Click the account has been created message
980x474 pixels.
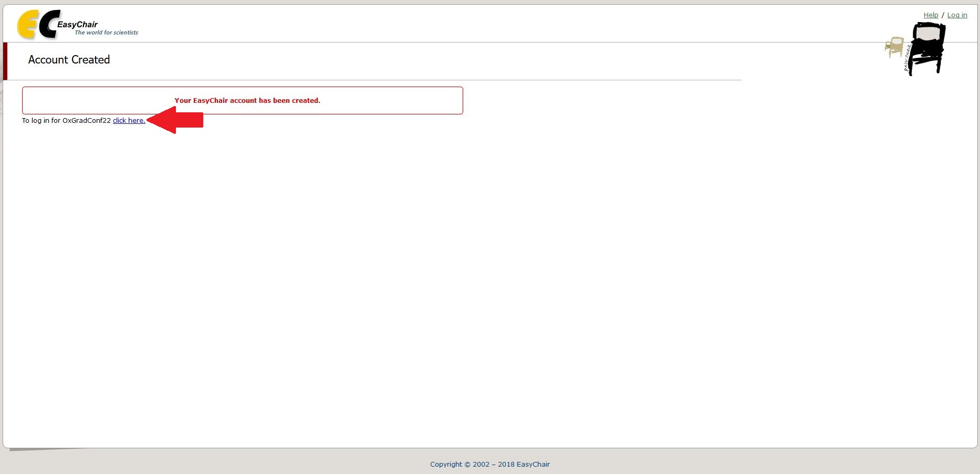point(247,101)
